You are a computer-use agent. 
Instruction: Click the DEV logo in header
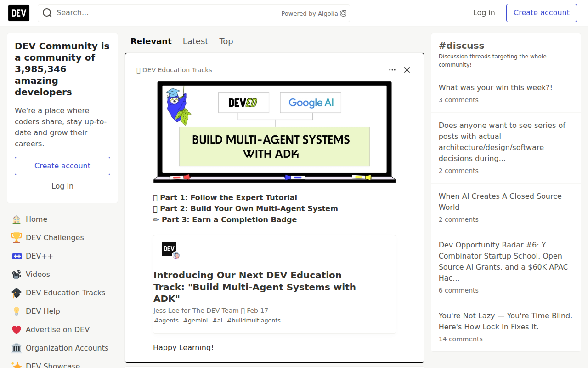(x=19, y=13)
